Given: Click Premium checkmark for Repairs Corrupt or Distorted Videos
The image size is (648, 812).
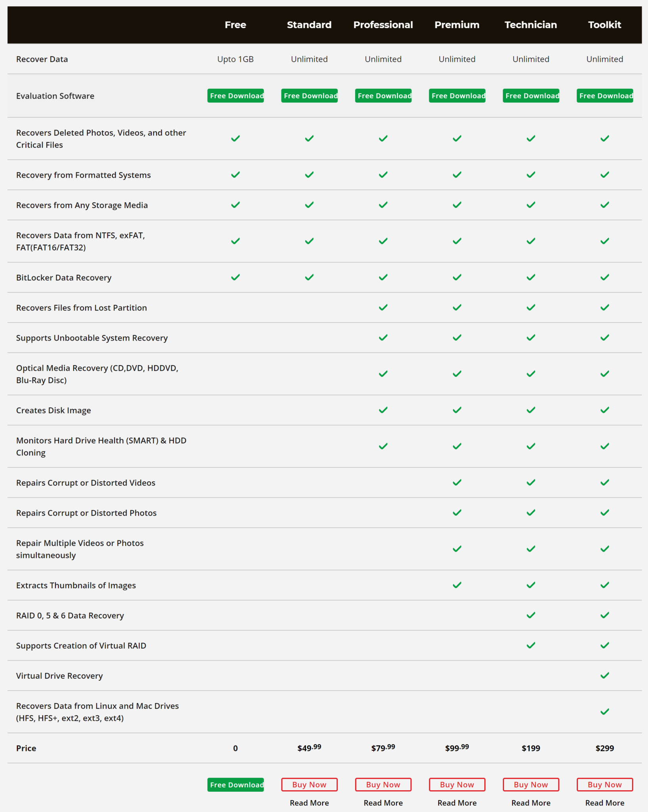Looking at the screenshot, I should [x=457, y=483].
